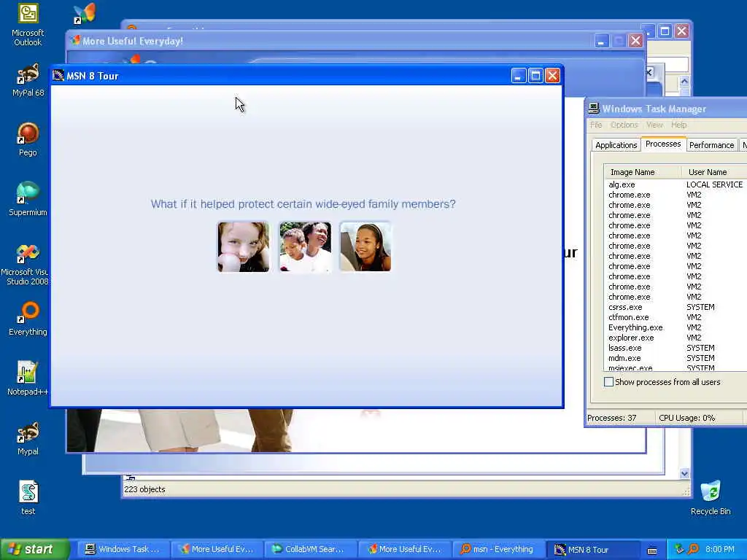
Task: Click the More Useful Everyday window icon
Action: coord(75,41)
